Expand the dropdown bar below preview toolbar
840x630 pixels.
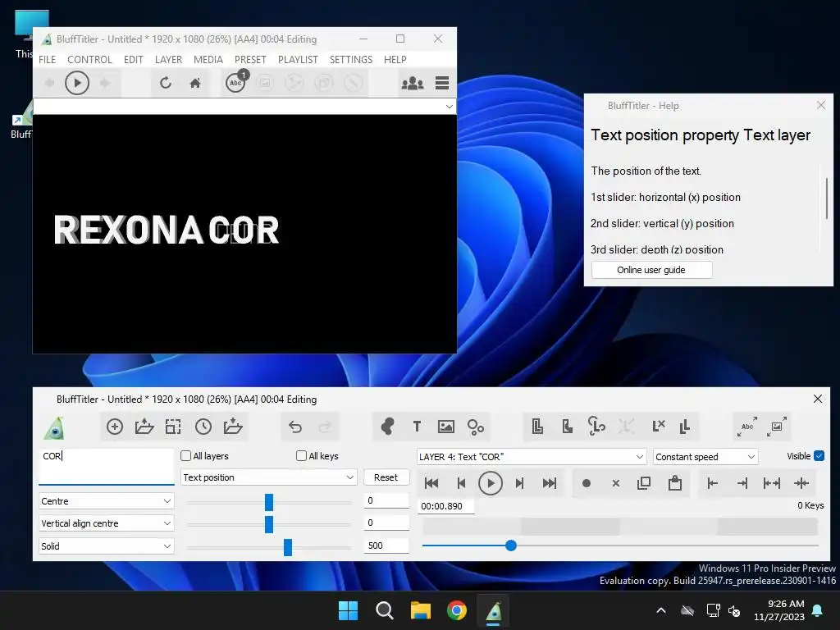pyautogui.click(x=449, y=107)
